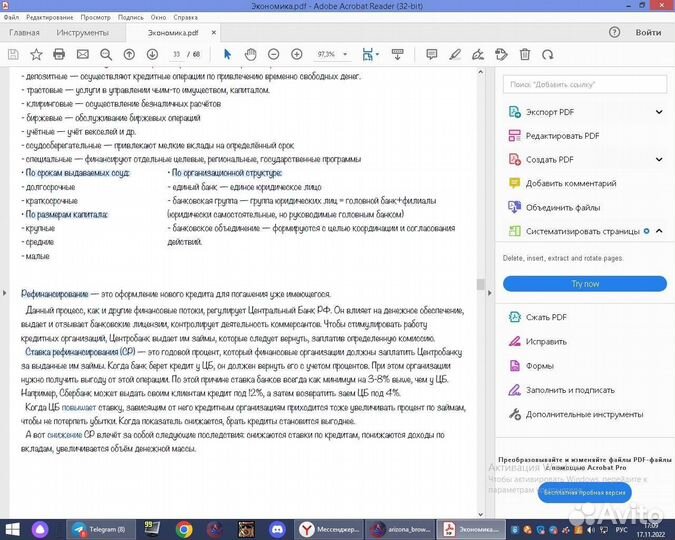Click the Delete trash can icon
Viewport: 675px width, 540px height.
coord(525,54)
